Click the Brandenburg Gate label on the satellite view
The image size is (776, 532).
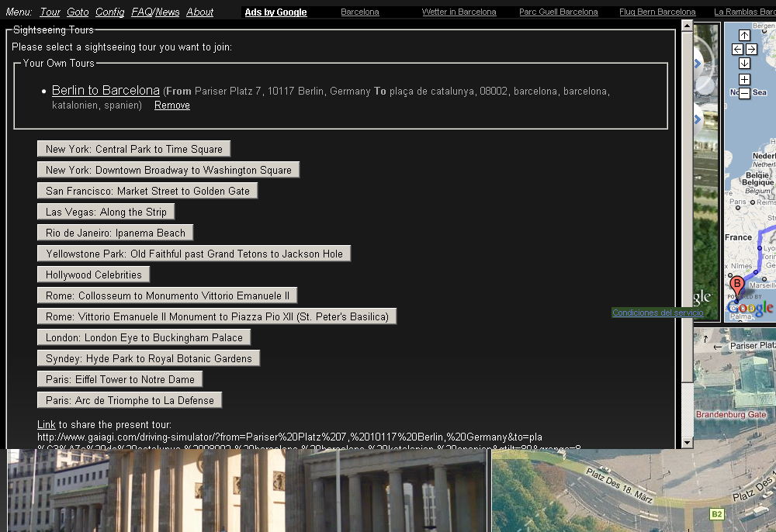coord(731,414)
